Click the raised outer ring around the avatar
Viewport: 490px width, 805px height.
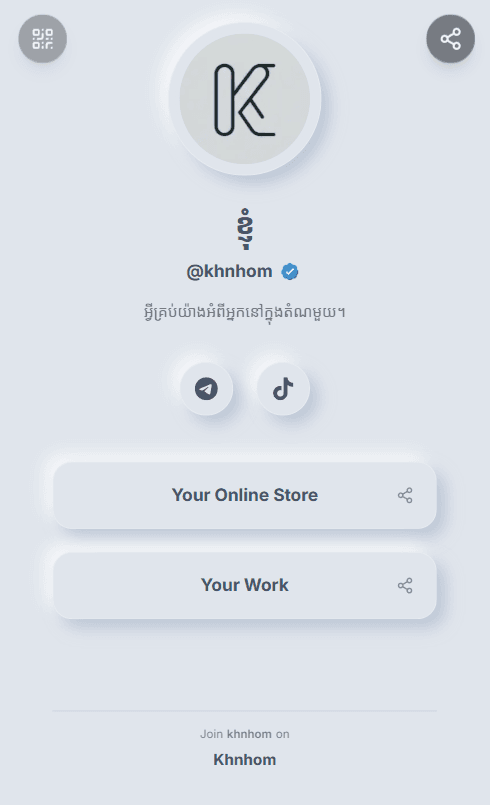(x=245, y=29)
